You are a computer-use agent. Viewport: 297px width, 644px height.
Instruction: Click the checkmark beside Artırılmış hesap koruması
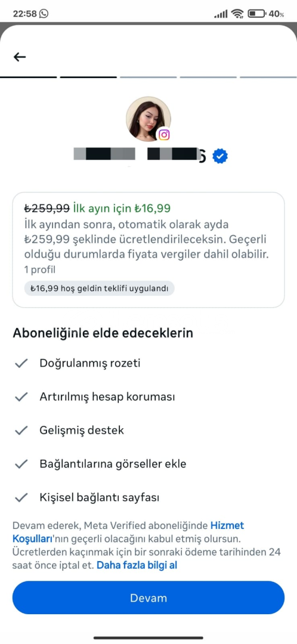point(21,397)
